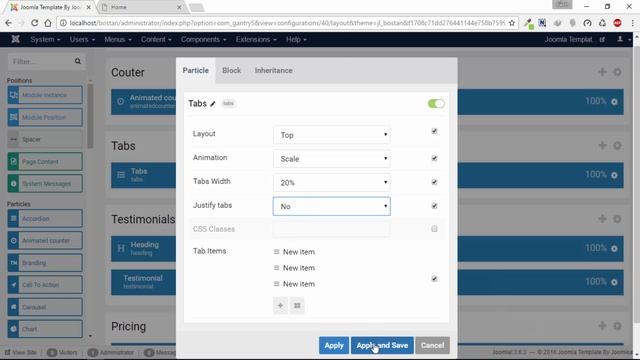Screen dimensions: 640x360
Task: Open the Layout dropdown set to Top
Action: 331,135
